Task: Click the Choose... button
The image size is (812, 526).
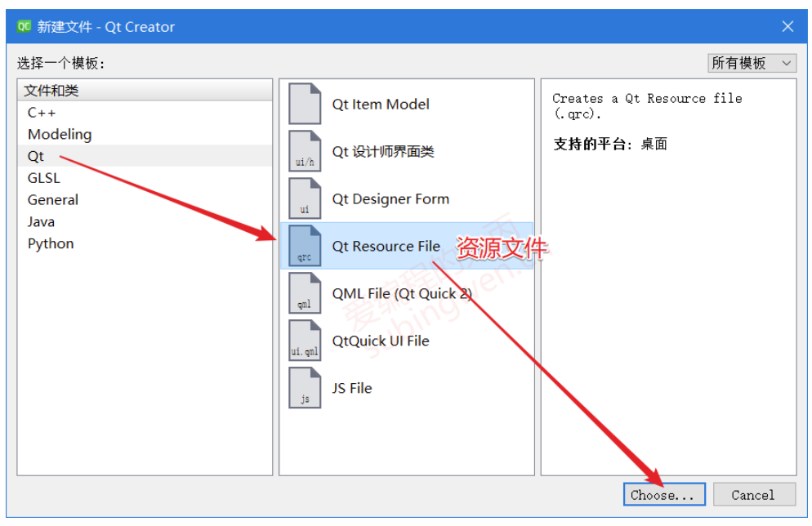Action: point(664,494)
